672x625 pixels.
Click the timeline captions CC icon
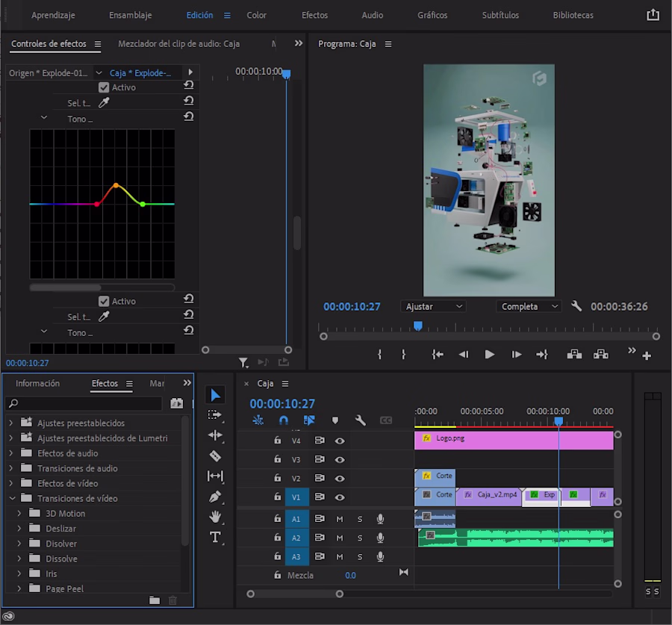point(386,420)
